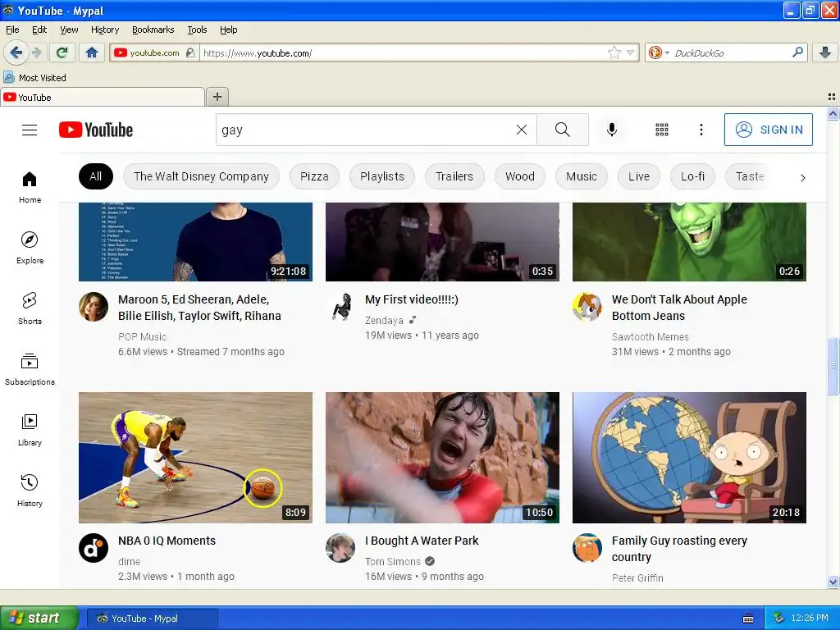Open a new browser tab
The width and height of the screenshot is (840, 630).
[x=217, y=97]
